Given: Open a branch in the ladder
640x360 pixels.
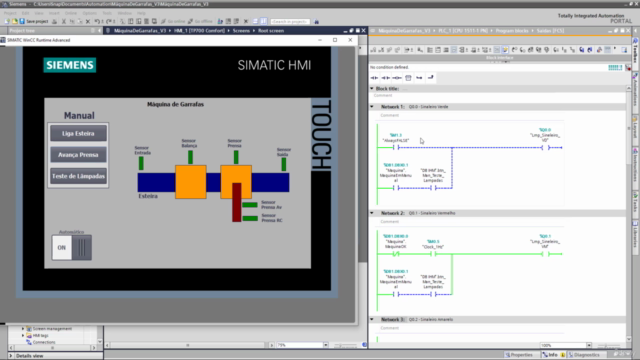Looking at the screenshot, I should coord(419,78).
